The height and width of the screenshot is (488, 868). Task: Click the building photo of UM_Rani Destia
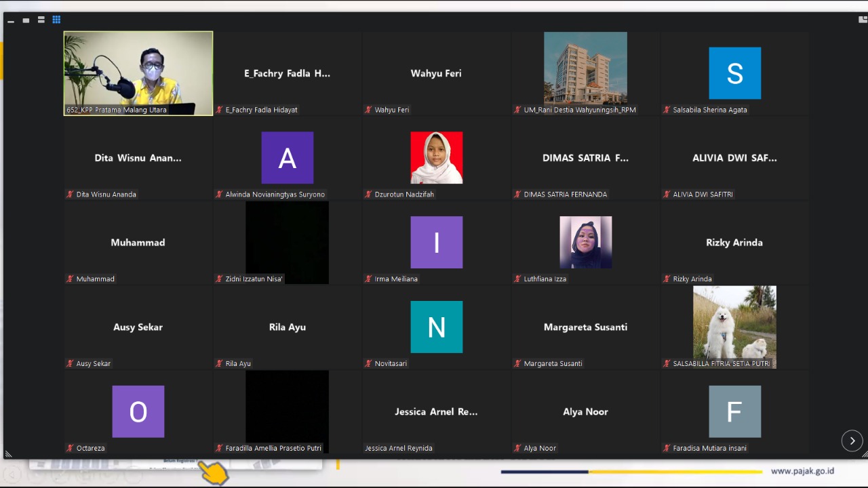click(585, 68)
